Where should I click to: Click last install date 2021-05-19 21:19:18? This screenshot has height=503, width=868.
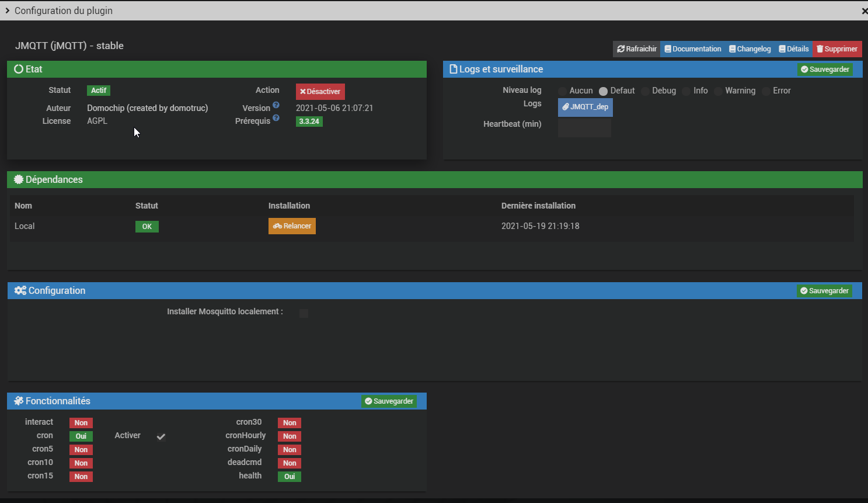pos(541,226)
